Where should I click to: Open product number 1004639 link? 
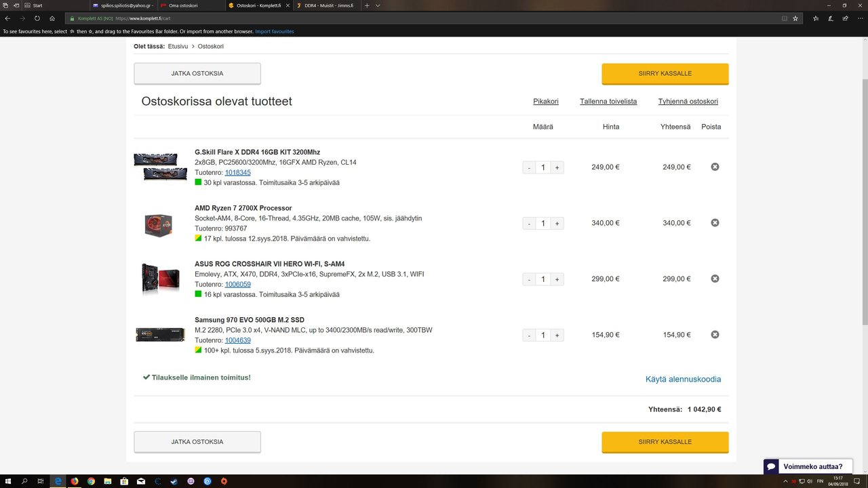238,340
